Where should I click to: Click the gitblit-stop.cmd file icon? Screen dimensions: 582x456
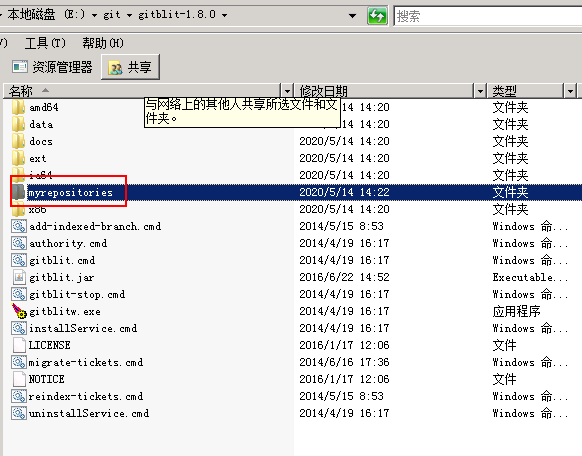[19, 294]
